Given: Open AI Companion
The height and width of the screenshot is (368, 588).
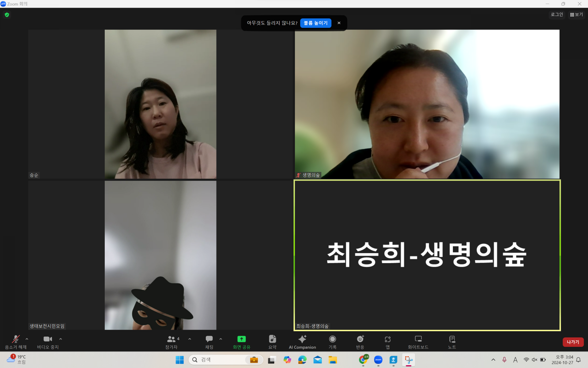Looking at the screenshot, I should [302, 342].
